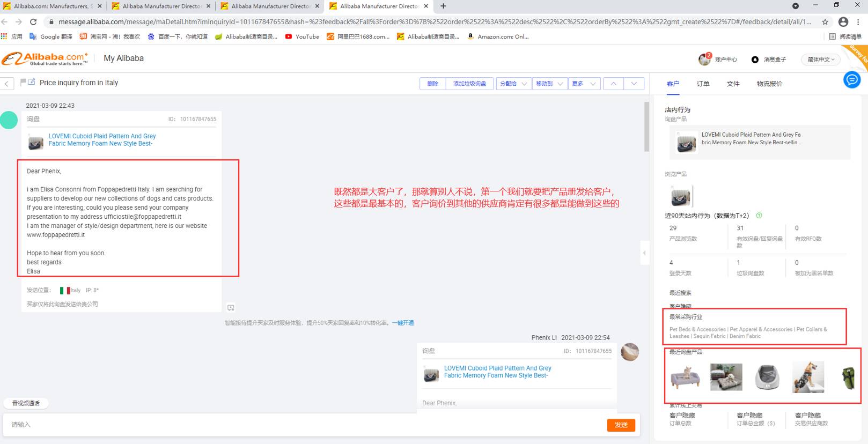Click the 删除 delete button
Screen dimensions: 868x444
coord(432,84)
